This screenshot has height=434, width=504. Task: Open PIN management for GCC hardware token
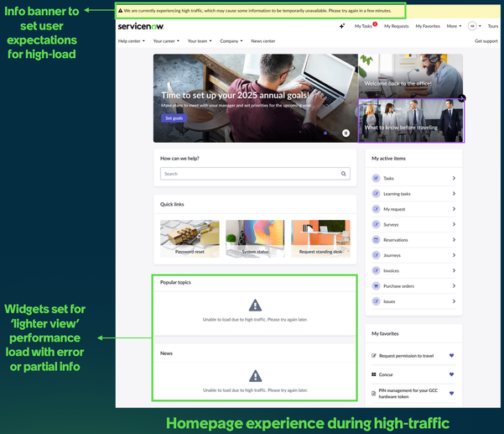coord(408,394)
